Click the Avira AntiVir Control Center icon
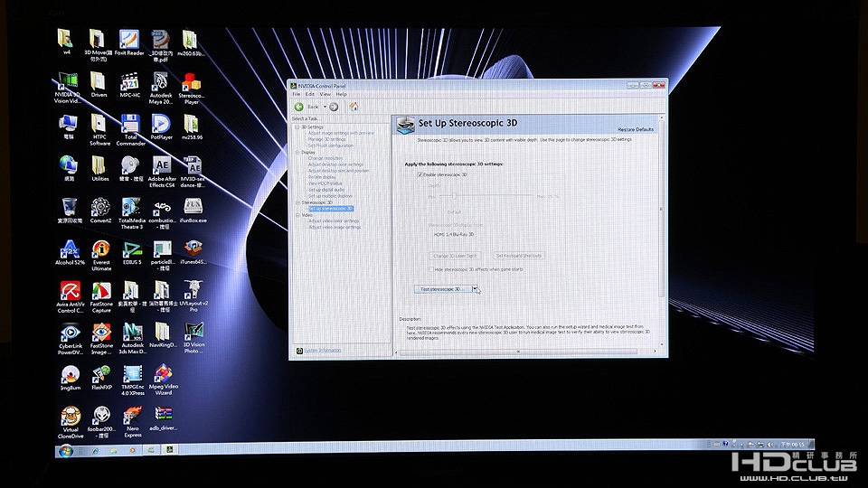The width and height of the screenshot is (868, 488). click(x=71, y=297)
